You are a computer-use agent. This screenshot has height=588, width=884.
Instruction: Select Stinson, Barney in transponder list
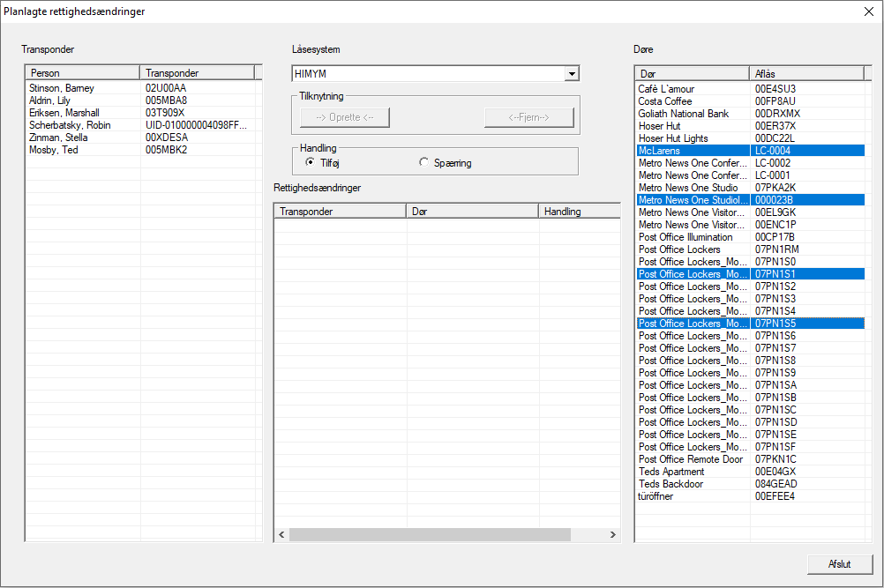click(62, 88)
